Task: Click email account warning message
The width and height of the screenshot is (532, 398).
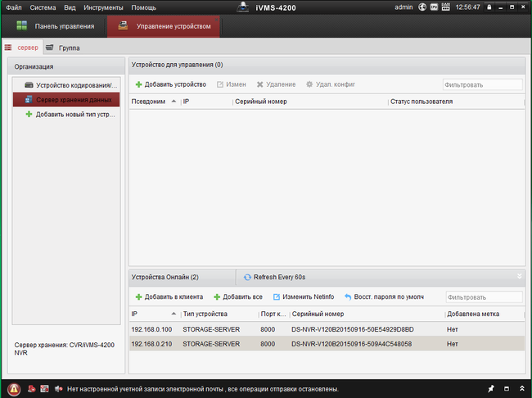Action: click(x=202, y=389)
